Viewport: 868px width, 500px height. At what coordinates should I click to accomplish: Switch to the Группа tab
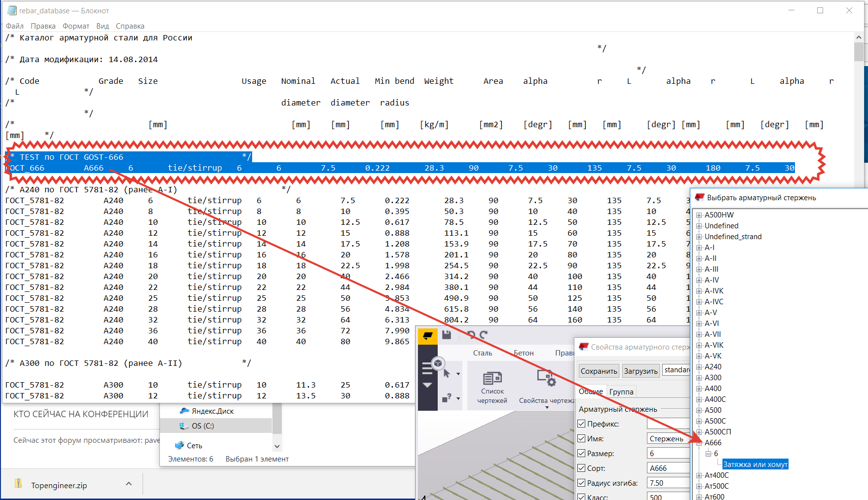pos(621,392)
